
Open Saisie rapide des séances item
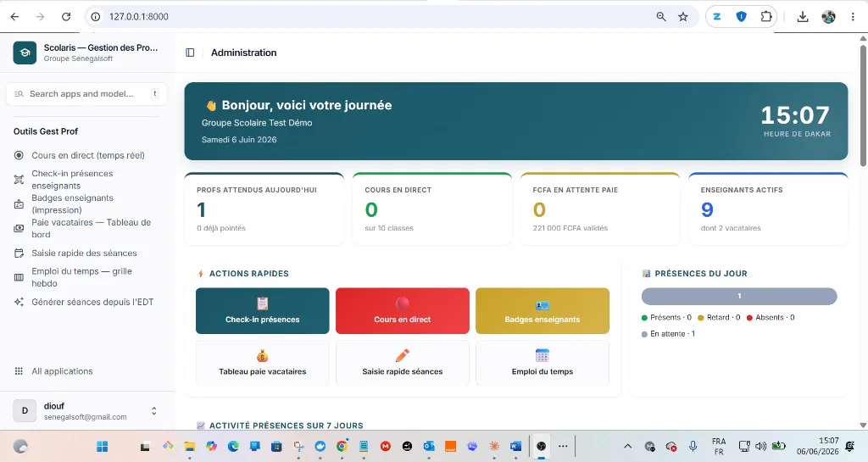84,253
